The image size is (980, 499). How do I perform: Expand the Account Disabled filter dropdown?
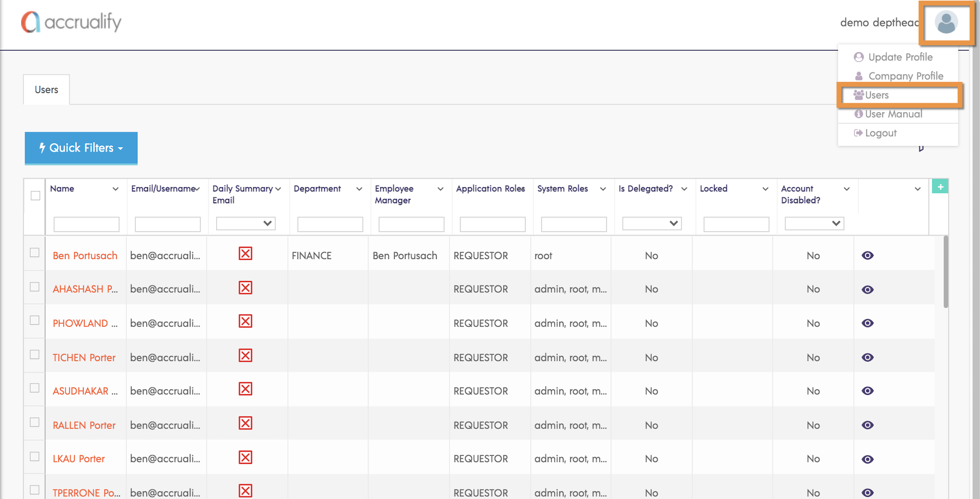[813, 224]
